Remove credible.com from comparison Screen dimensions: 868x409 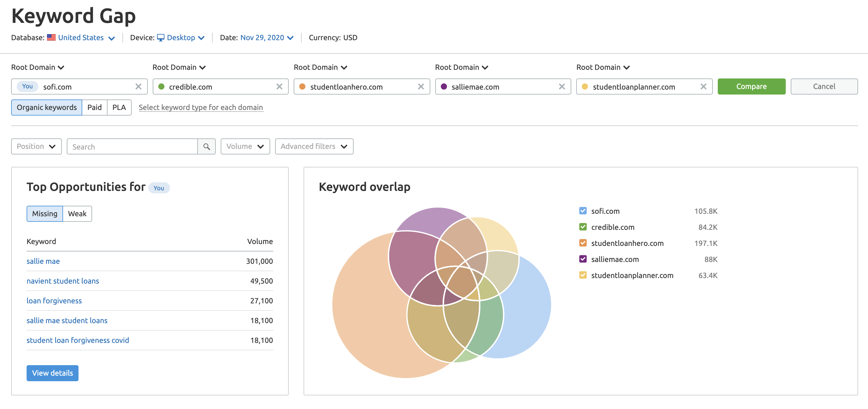pos(279,86)
